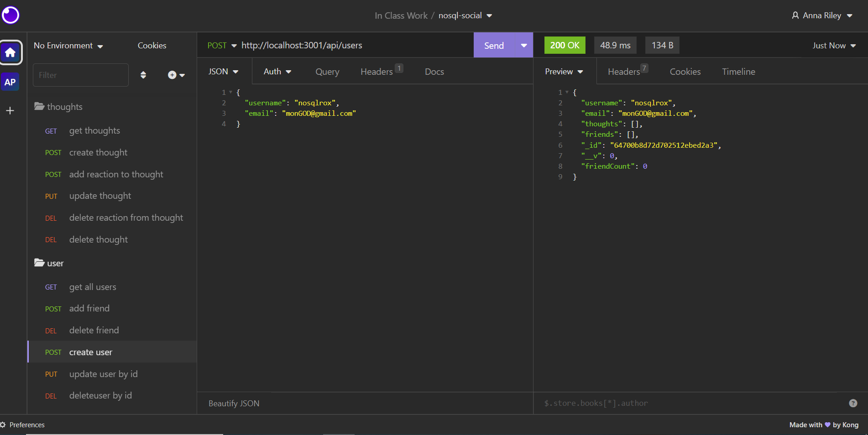This screenshot has width=868, height=435.
Task: Click the plus icon to create new project
Action: 10,110
